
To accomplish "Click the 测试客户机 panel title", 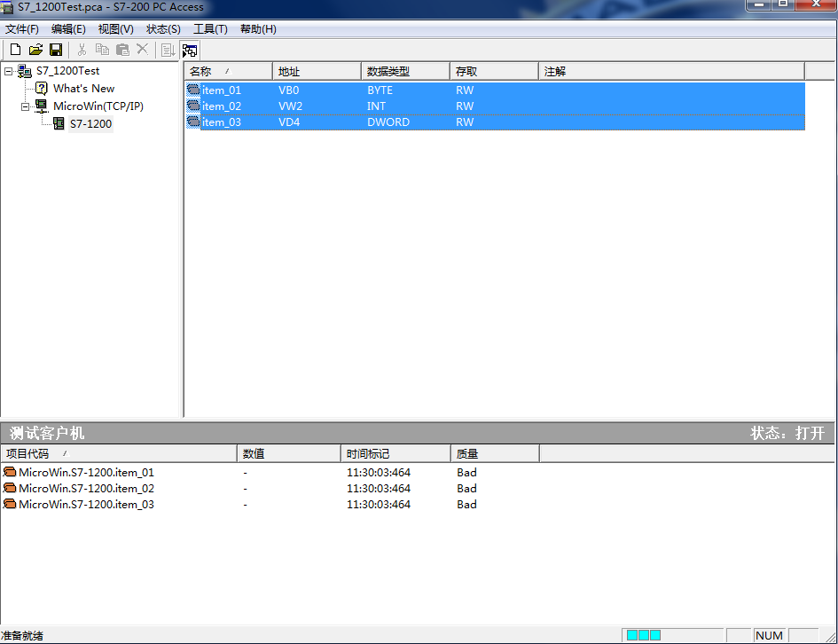I will [x=47, y=433].
